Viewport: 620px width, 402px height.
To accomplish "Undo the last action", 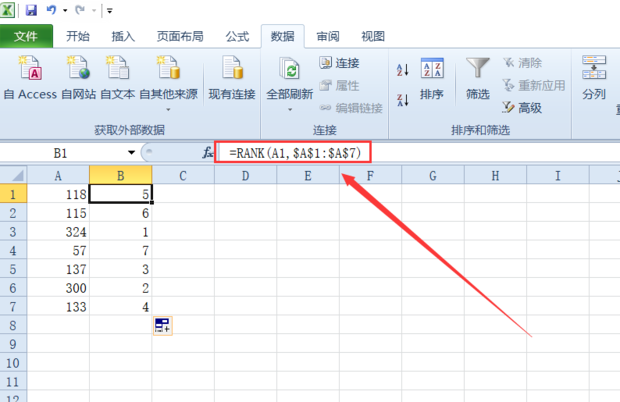I will point(51,10).
